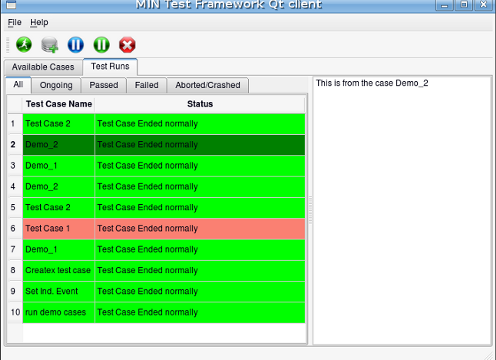Select Demo_1 in row 3
496x360 pixels.
click(x=59, y=166)
